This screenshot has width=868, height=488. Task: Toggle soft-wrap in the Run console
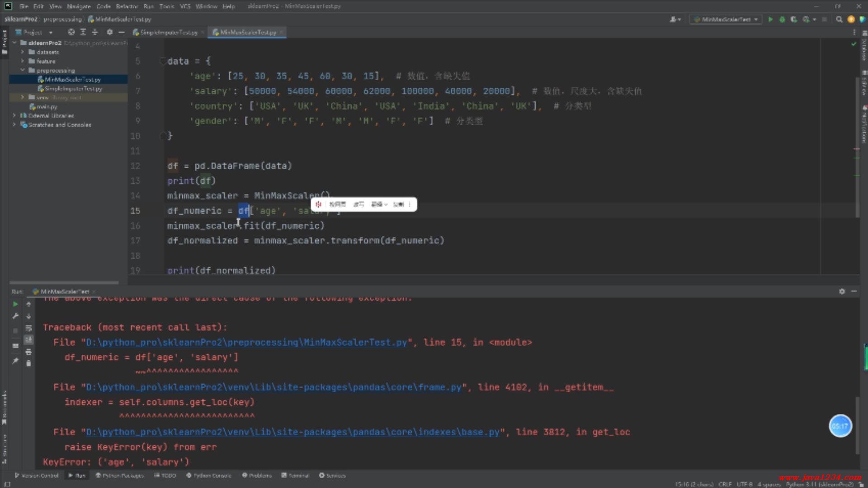pyautogui.click(x=28, y=328)
